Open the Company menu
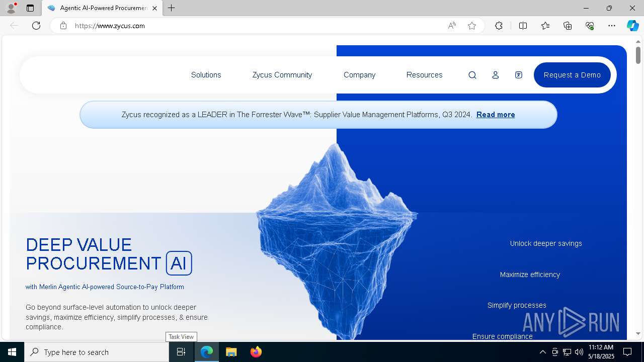This screenshot has width=644, height=362. tap(359, 75)
